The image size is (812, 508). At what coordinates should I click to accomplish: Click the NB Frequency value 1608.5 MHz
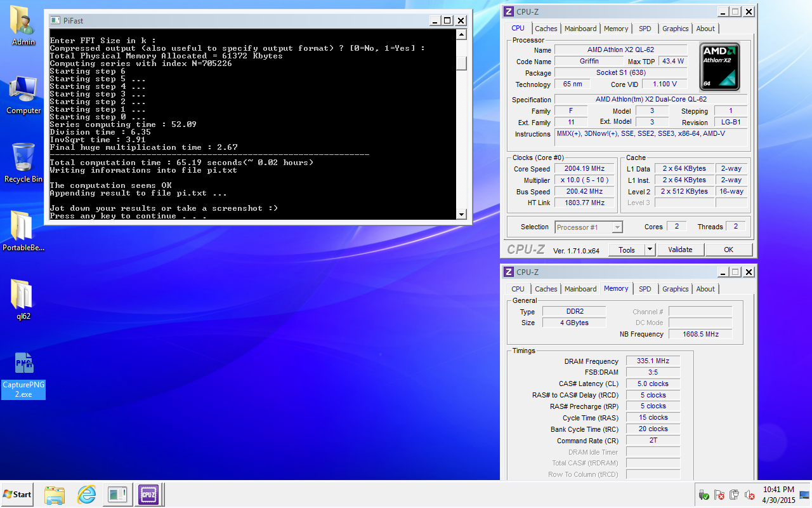(700, 334)
